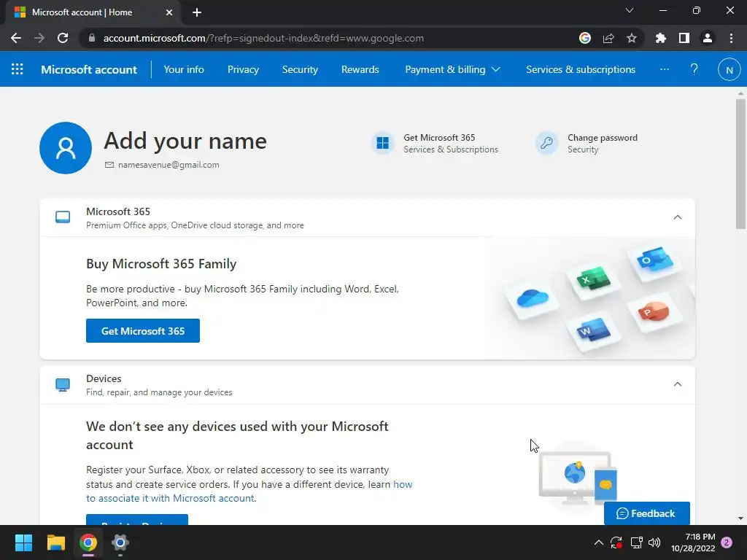Click the page vertical scrollbar thumb
This screenshot has height=560, width=747.
[740, 164]
